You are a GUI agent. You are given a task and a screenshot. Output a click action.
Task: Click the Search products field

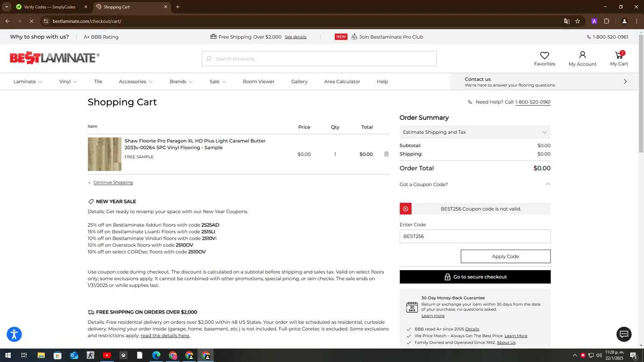coord(319,59)
